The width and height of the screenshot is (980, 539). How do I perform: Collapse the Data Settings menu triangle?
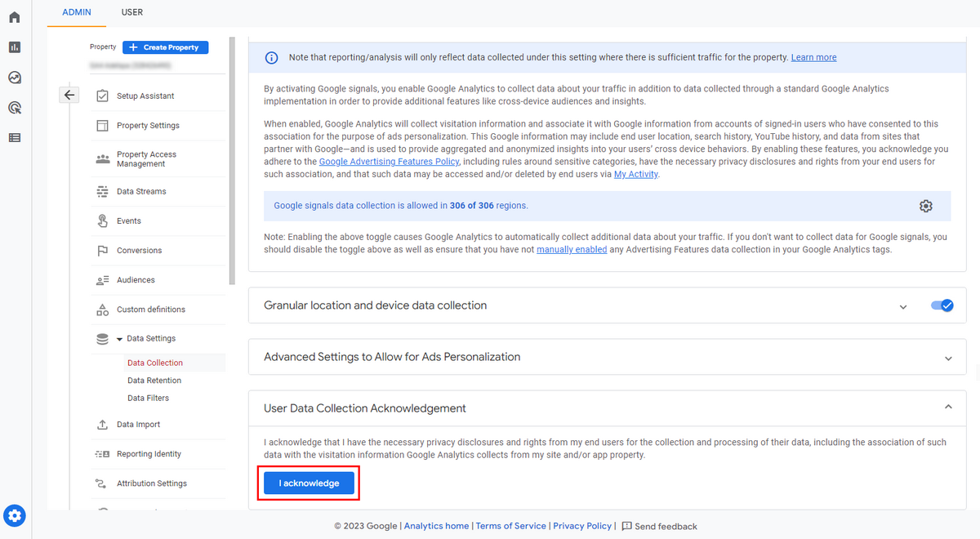click(x=119, y=339)
